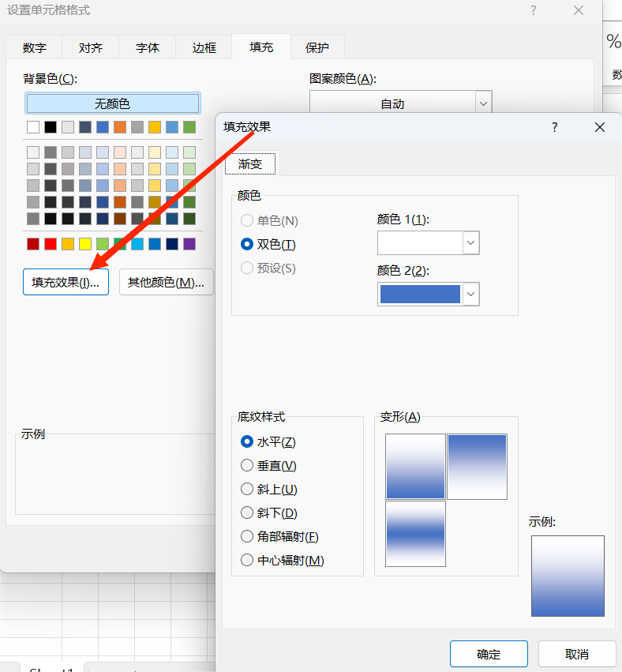The width and height of the screenshot is (622, 672).
Task: Click the 填充效果(I)... button
Action: 66,282
